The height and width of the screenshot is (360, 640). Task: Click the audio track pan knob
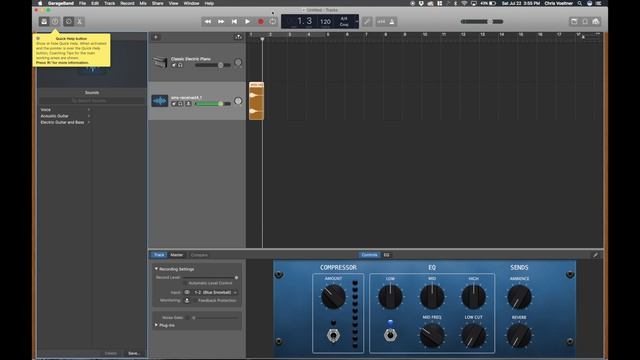tap(238, 101)
